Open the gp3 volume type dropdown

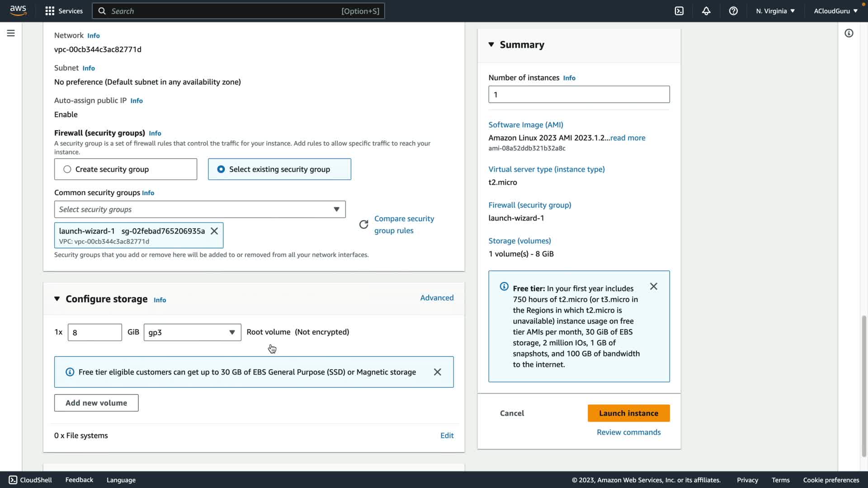(192, 332)
